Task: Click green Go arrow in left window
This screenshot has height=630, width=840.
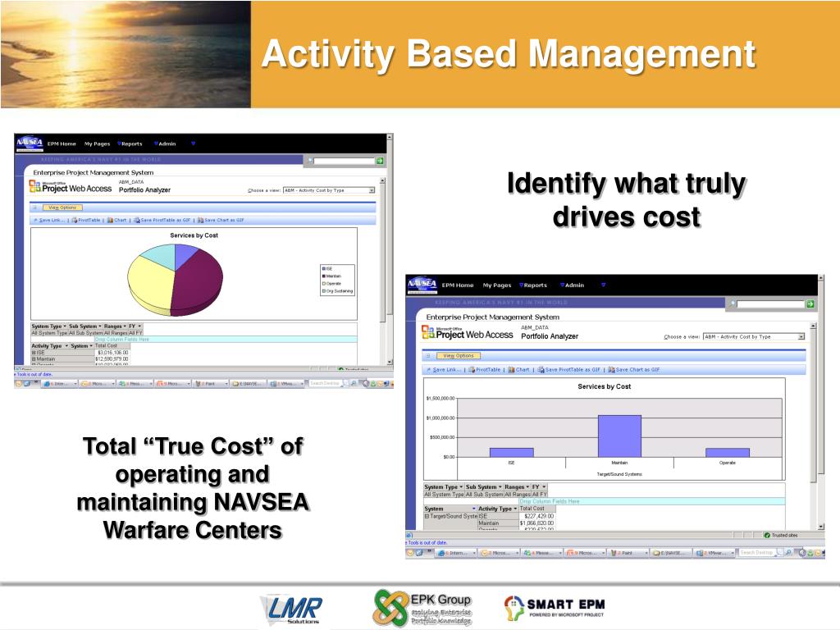Action: [x=379, y=161]
